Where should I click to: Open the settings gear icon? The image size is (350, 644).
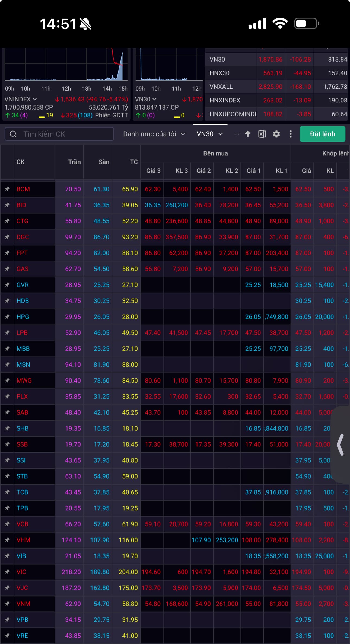pyautogui.click(x=276, y=134)
